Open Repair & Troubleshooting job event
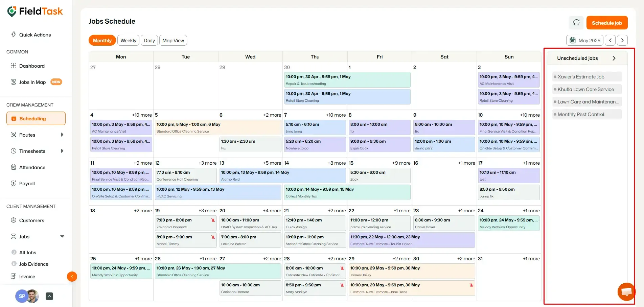The height and width of the screenshot is (307, 644). coord(347,80)
